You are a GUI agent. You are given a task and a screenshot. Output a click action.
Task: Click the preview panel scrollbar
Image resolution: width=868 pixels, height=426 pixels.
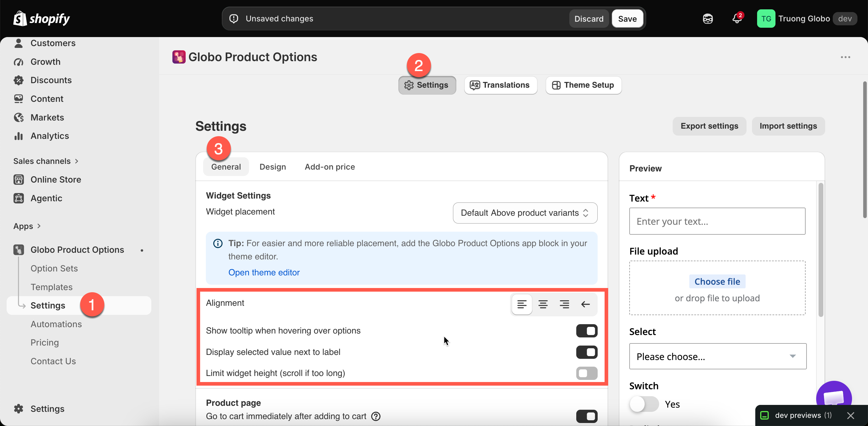pos(821,249)
